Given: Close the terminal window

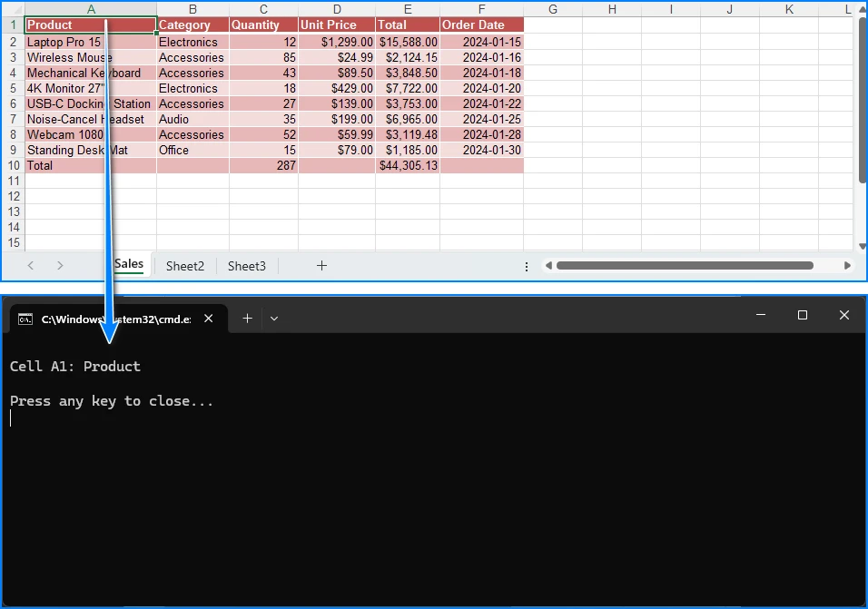Looking at the screenshot, I should point(843,315).
